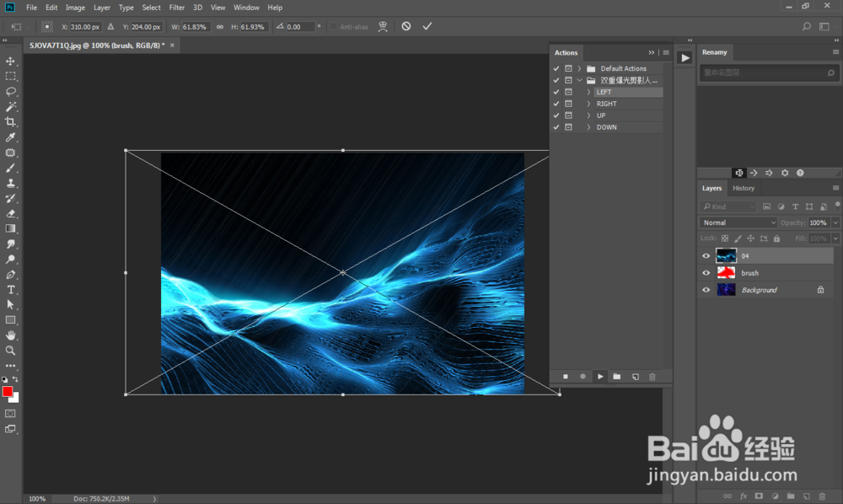Select the Zoom tool
The height and width of the screenshot is (504, 843).
[x=10, y=351]
